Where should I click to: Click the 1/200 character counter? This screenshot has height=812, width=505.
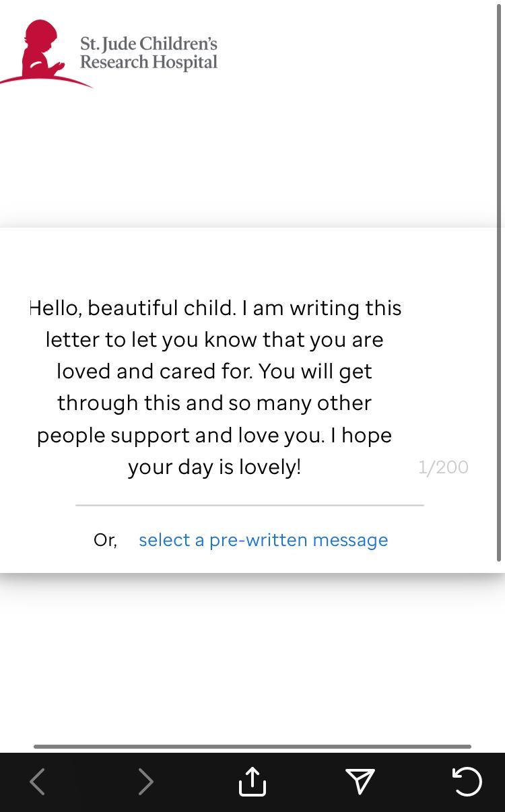443,467
